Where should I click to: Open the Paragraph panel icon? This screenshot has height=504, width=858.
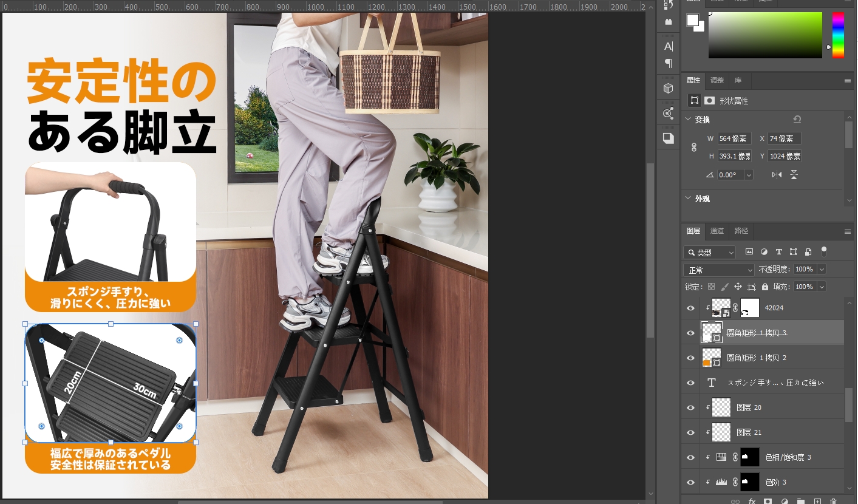point(668,63)
